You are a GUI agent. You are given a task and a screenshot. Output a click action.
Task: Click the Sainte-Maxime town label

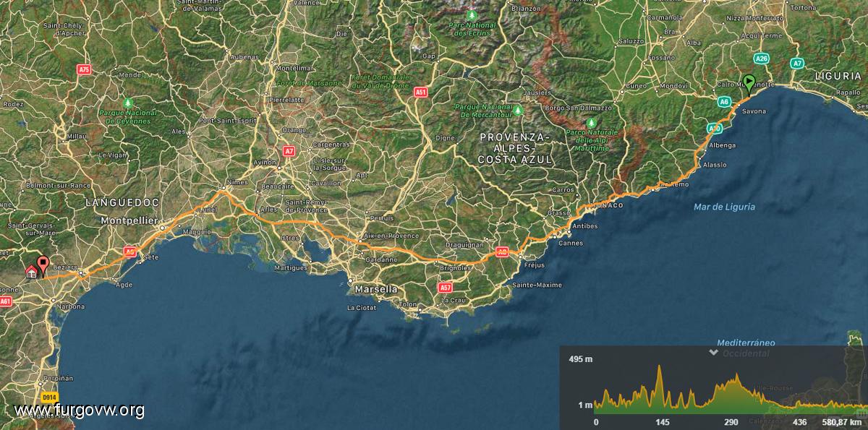pyautogui.click(x=537, y=285)
